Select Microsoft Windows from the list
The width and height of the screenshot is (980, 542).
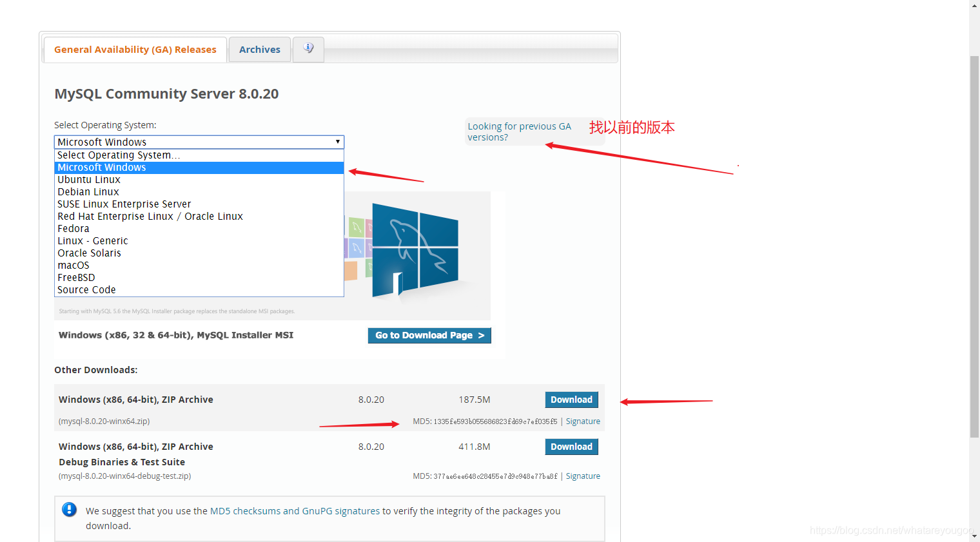pyautogui.click(x=199, y=168)
